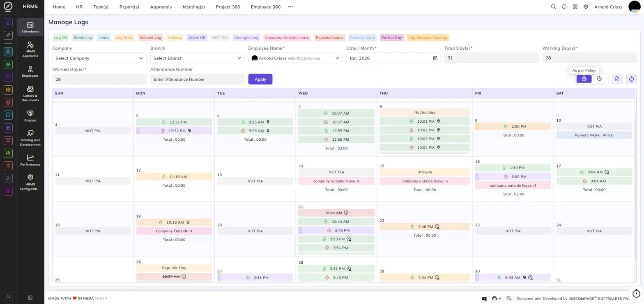Open the Attendance module in sidebar

[x=30, y=27]
